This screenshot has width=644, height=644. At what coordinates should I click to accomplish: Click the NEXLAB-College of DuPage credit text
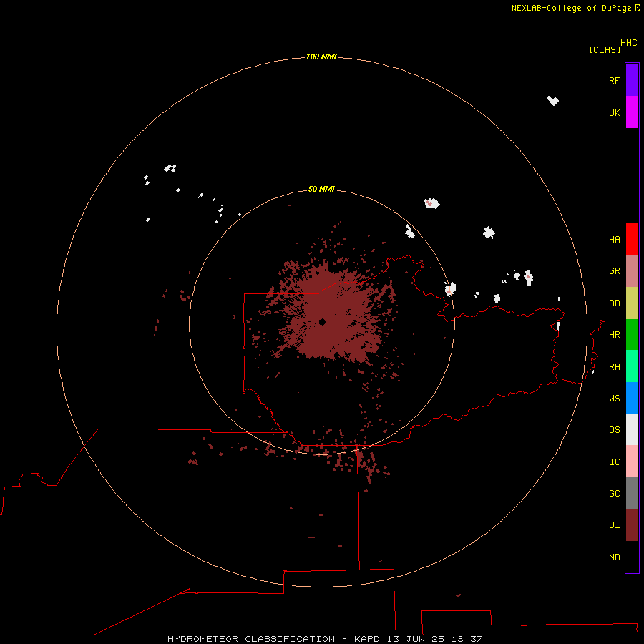coord(571,8)
